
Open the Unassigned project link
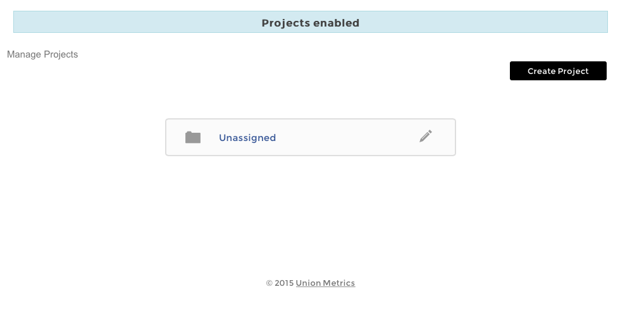click(x=247, y=138)
